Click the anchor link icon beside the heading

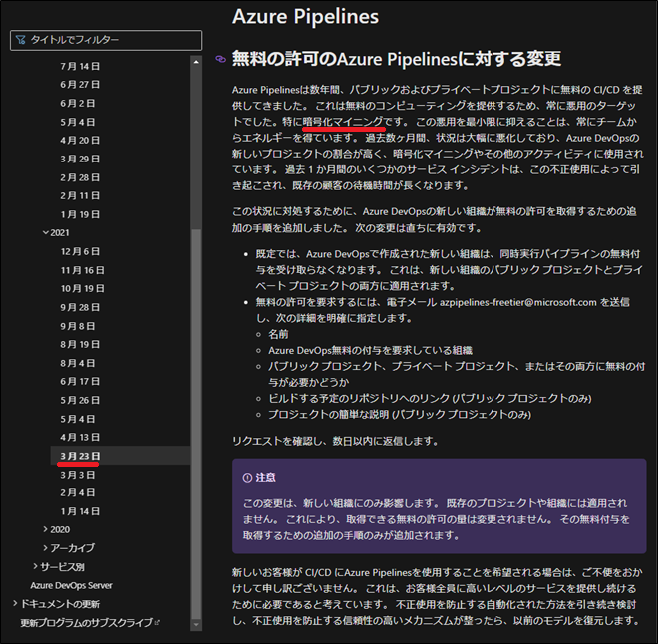pos(220,59)
